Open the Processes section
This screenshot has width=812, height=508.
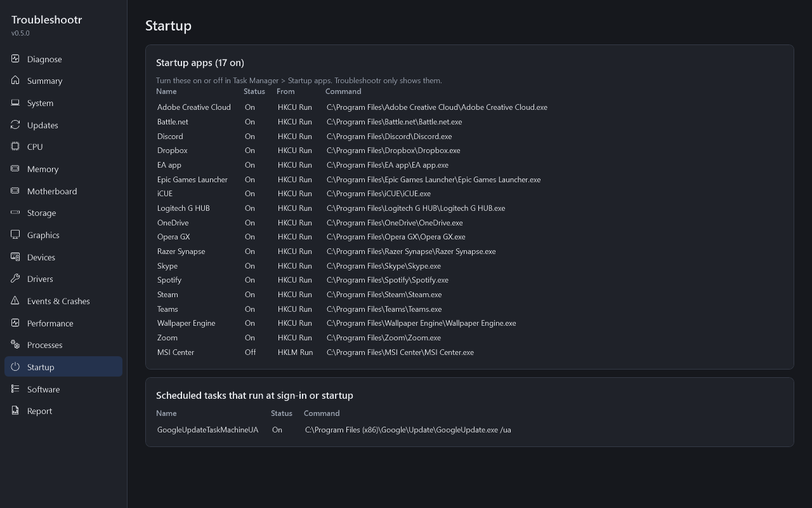point(63,345)
